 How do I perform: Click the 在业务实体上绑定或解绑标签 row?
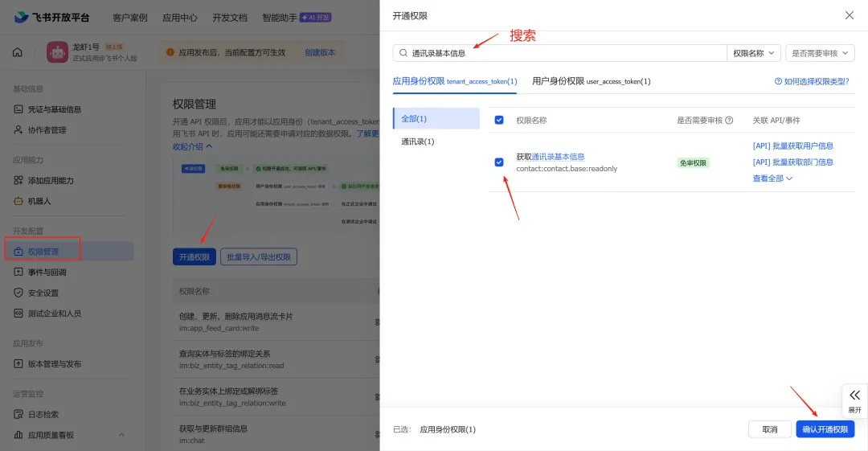click(276, 396)
